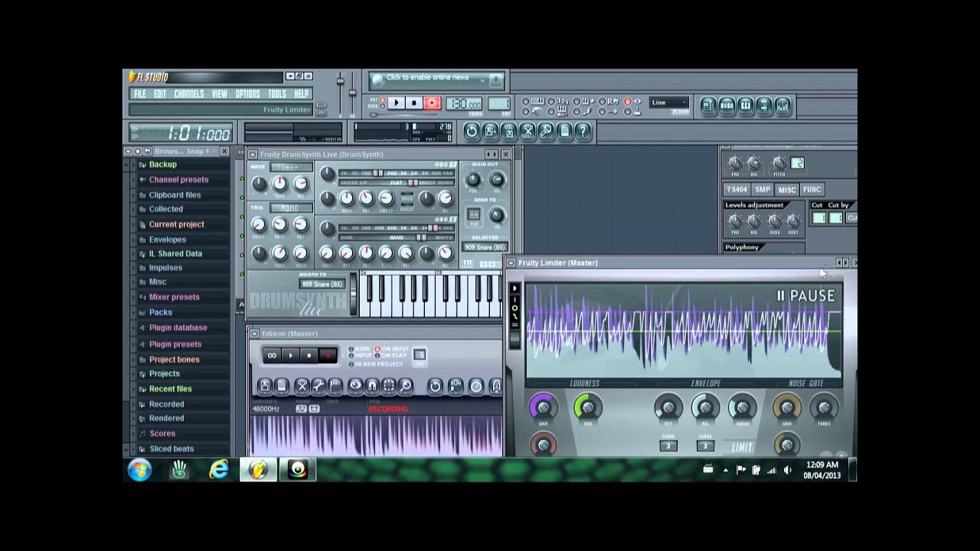Screen dimensions: 980x551
Task: Click Edison's undo circular arrow icon
Action: 436,386
